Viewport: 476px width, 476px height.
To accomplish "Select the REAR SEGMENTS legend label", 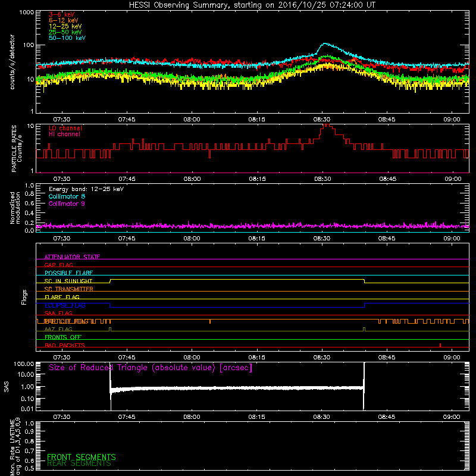I will tap(79, 464).
